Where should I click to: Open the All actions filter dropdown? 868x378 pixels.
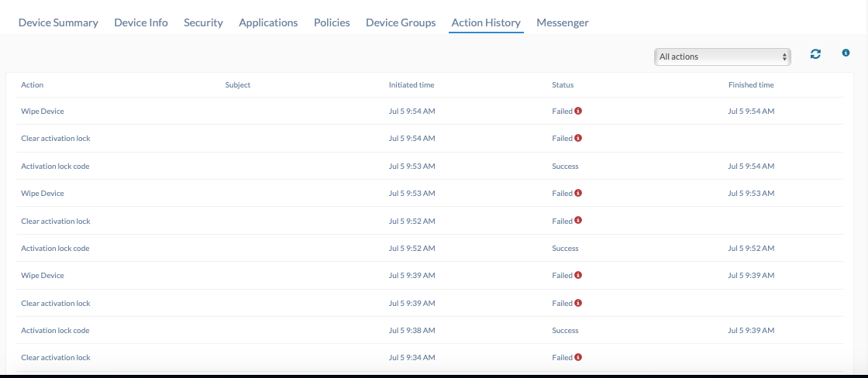point(722,57)
